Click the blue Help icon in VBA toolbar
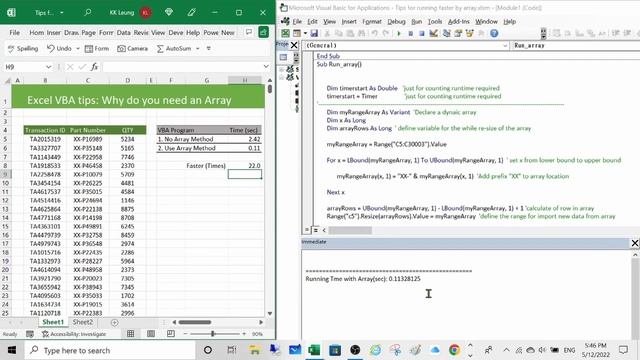The height and width of the screenshot is (360, 640). pyautogui.click(x=494, y=33)
